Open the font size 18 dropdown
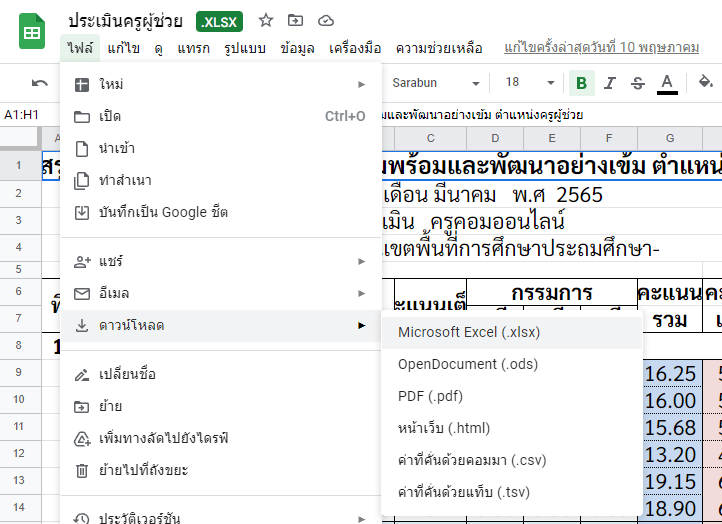This screenshot has height=524, width=722. tap(530, 83)
